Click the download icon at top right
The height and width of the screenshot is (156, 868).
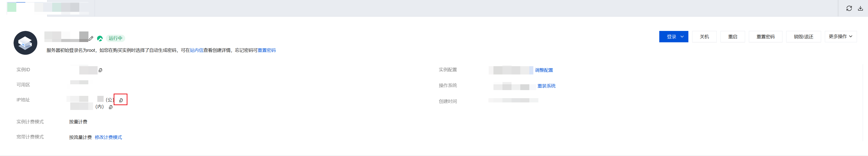click(x=860, y=9)
